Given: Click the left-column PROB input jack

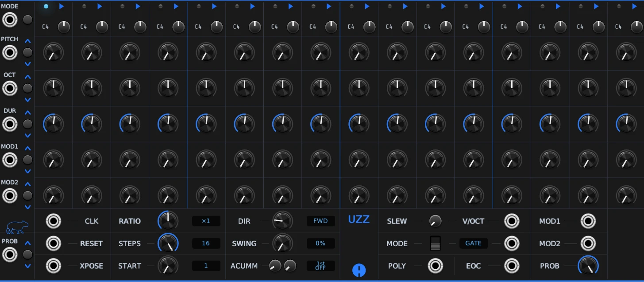Looking at the screenshot, I should coord(10,255).
